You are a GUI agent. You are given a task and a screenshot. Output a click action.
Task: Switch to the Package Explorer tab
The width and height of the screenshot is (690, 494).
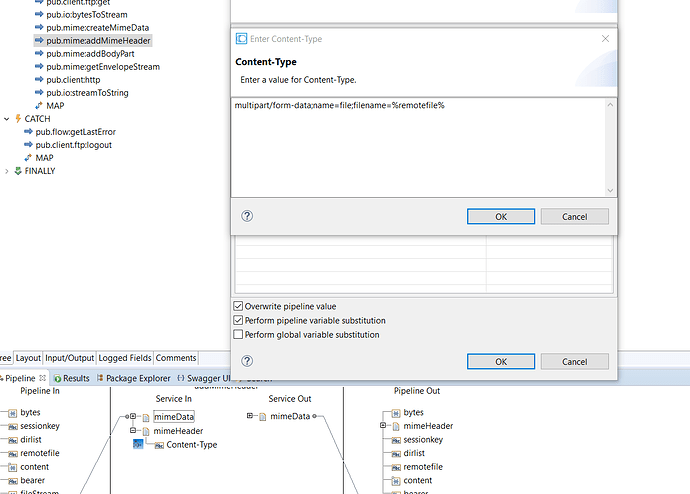pyautogui.click(x=133, y=378)
